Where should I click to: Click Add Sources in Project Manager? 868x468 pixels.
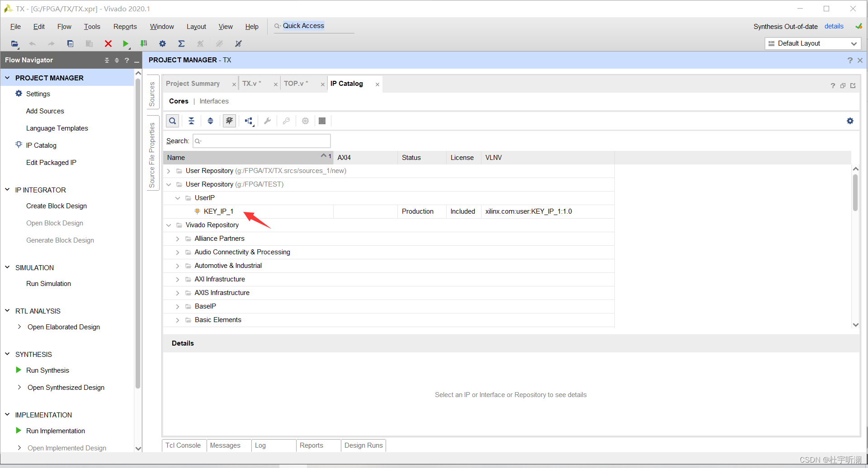click(x=45, y=111)
